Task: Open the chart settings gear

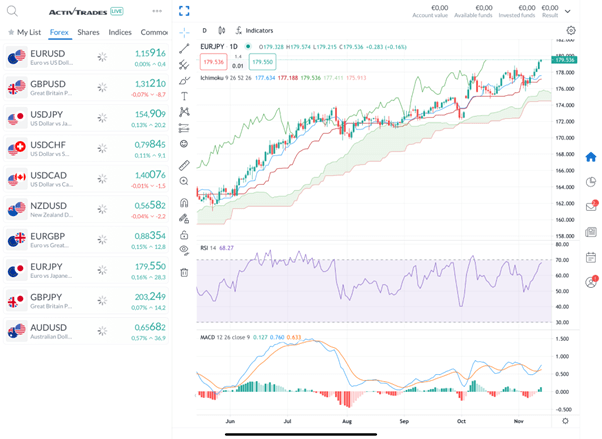Action: click(571, 31)
